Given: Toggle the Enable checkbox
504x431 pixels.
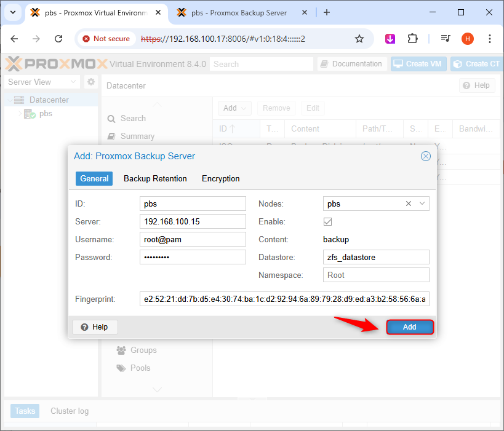Looking at the screenshot, I should [x=327, y=221].
